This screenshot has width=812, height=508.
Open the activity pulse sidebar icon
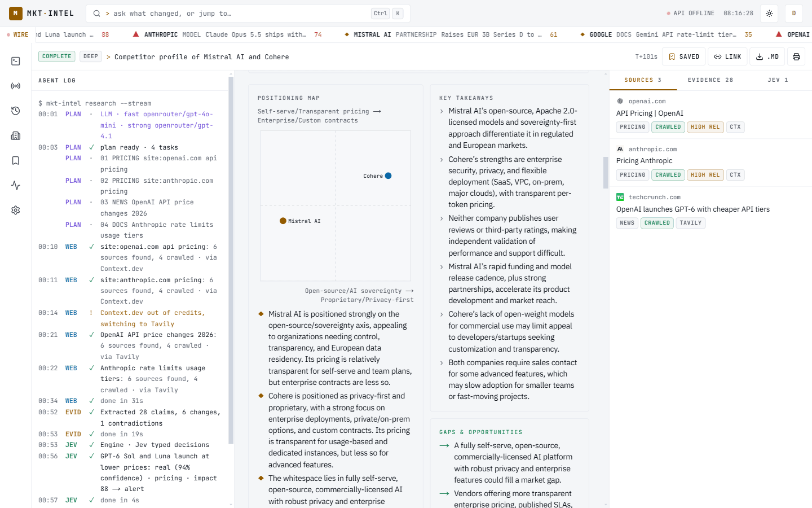(x=16, y=185)
